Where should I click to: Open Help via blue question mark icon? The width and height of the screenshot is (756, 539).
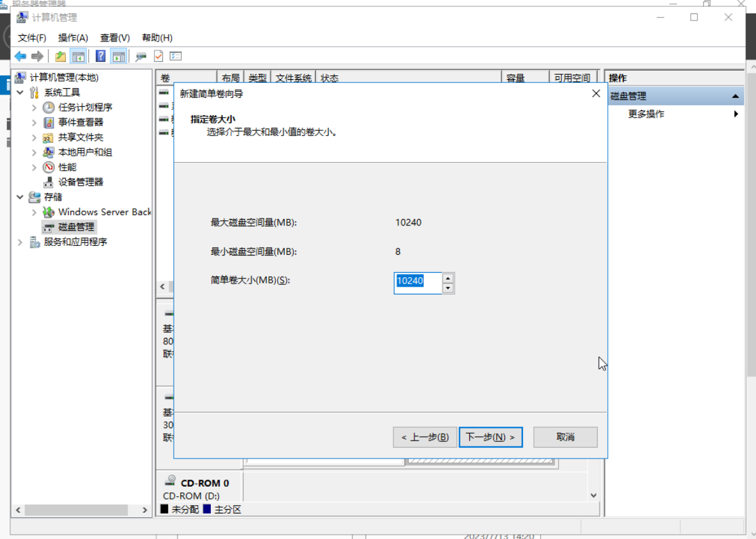click(100, 56)
